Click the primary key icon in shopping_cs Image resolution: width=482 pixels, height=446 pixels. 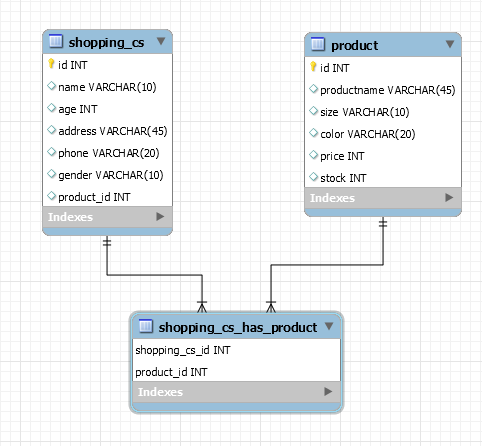51,64
